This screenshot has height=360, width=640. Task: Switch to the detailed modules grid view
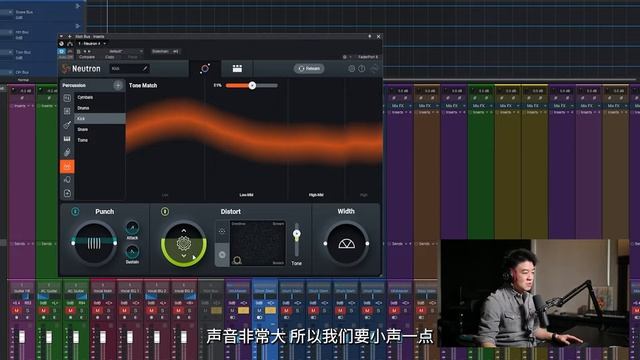(237, 69)
